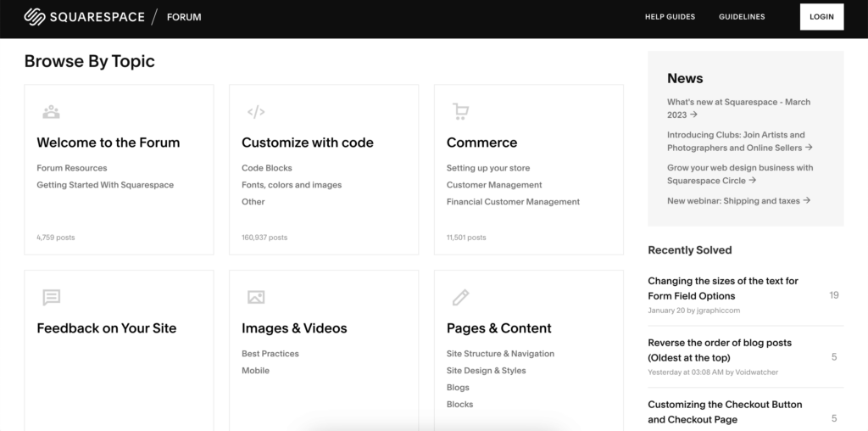Screen dimensions: 868x431
Task: Click the people icon on the Welcome card
Action: tap(51, 112)
